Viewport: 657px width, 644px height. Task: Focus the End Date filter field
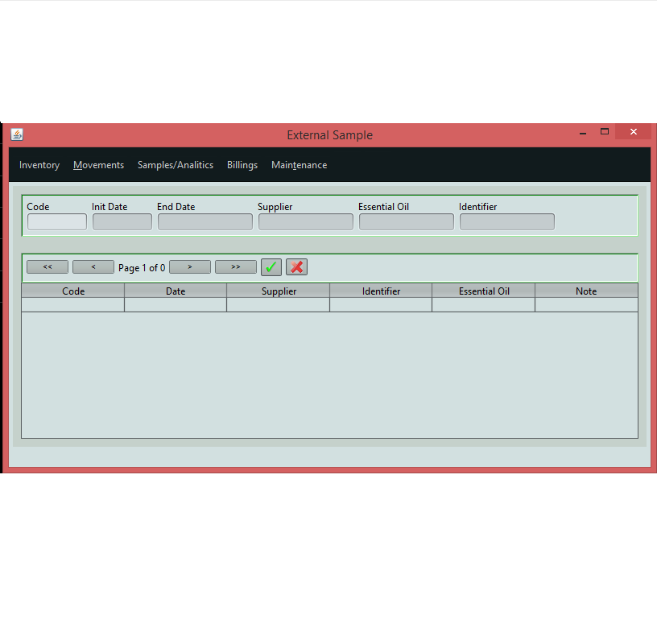[205, 221]
